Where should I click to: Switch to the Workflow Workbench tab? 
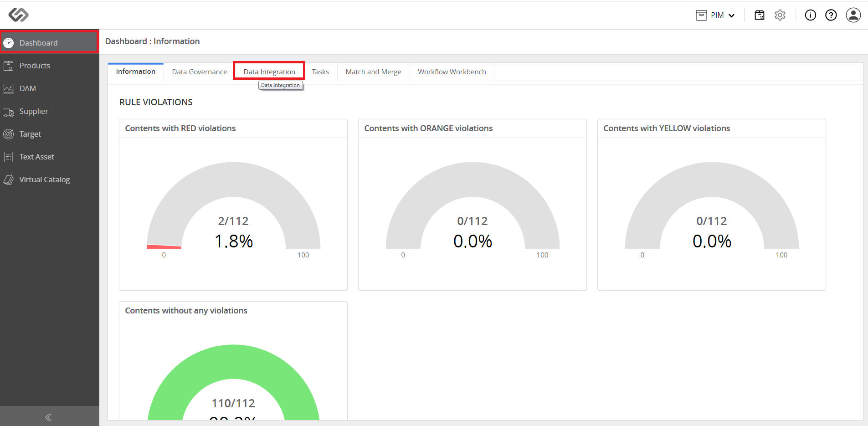pos(452,72)
